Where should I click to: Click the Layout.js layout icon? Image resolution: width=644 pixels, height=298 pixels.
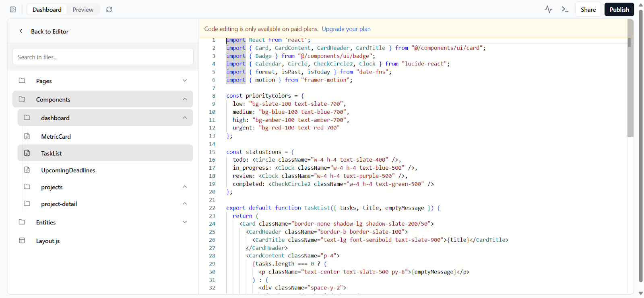[22, 240]
